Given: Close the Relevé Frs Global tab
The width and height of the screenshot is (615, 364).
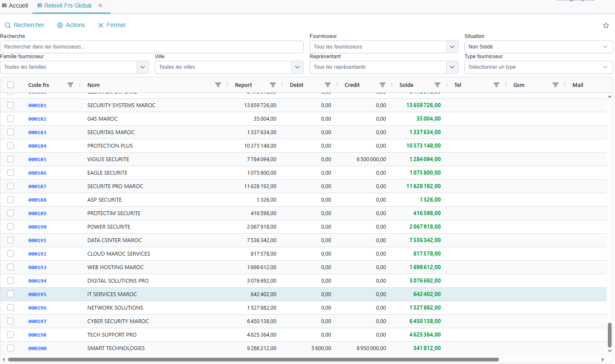Looking at the screenshot, I should 100,5.
